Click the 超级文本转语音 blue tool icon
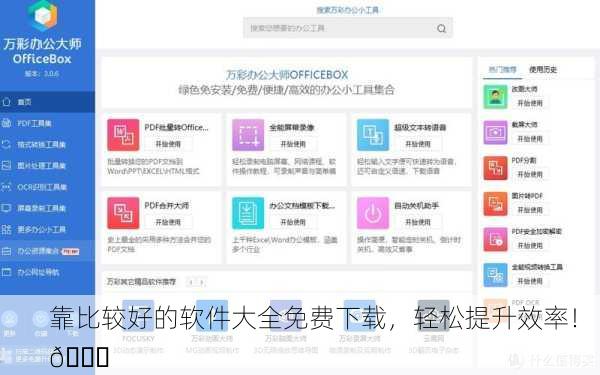Screen dimensions: 600x375 373,135
